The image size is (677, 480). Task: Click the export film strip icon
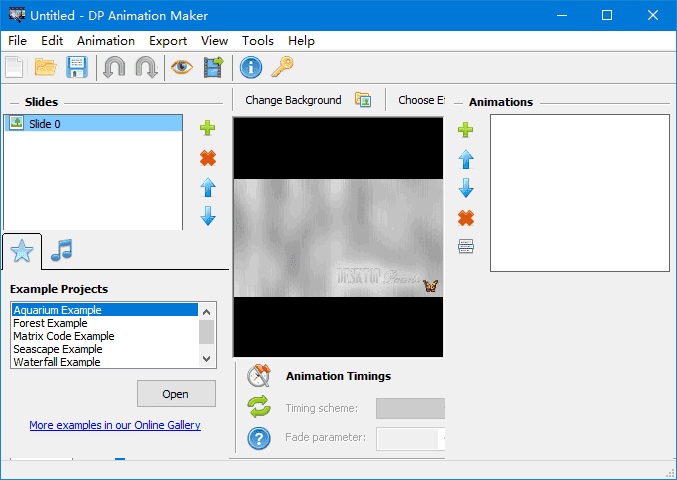pyautogui.click(x=214, y=67)
